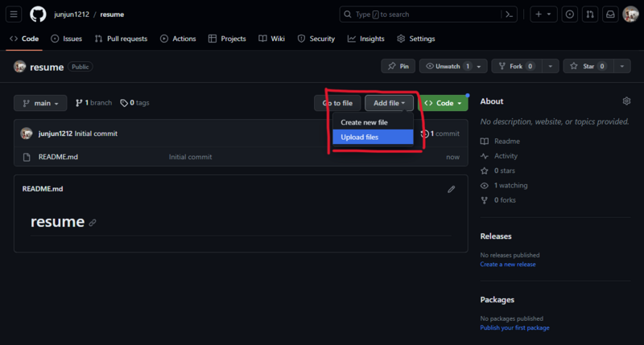
Task: Open the README.md file row
Action: 241,157
